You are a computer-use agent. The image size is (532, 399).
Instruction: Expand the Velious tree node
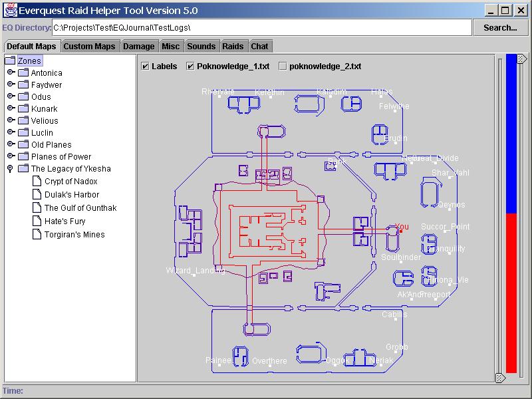coord(11,120)
